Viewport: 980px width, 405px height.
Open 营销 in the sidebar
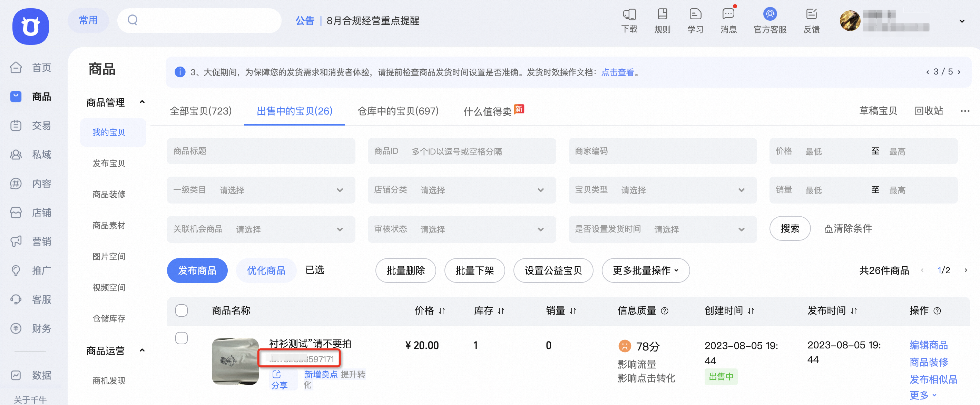pos(30,241)
